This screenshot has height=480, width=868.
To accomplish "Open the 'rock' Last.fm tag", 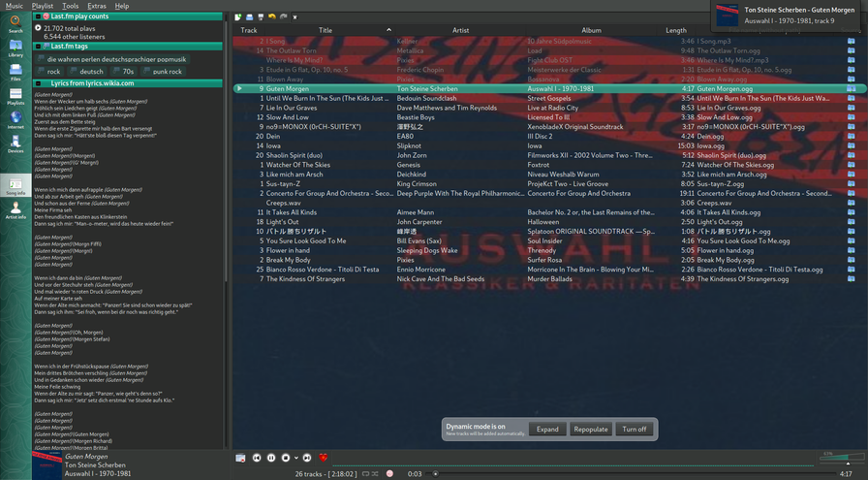I will (x=48, y=72).
